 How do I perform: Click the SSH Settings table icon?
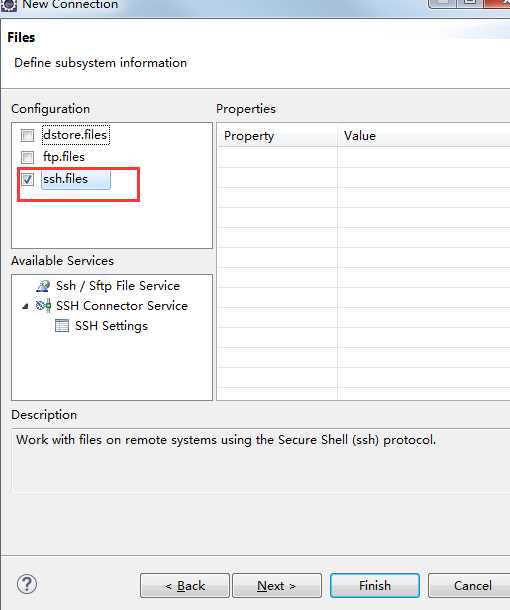click(62, 326)
